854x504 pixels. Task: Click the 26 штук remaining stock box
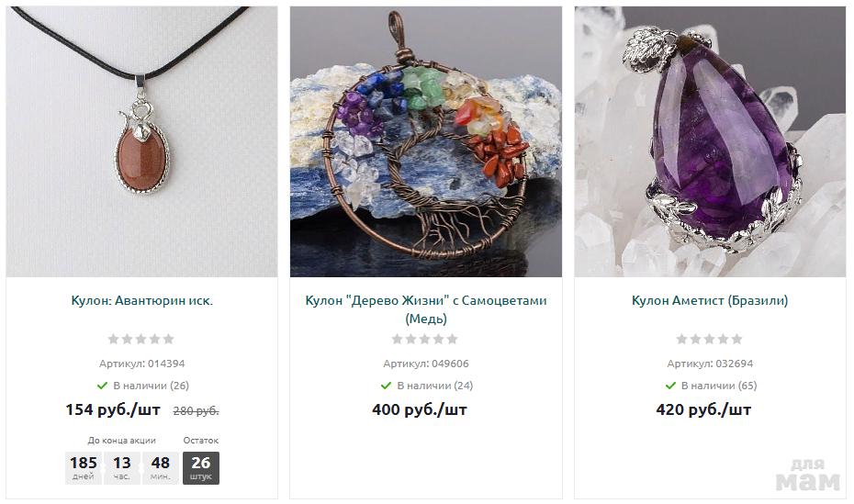point(201,468)
